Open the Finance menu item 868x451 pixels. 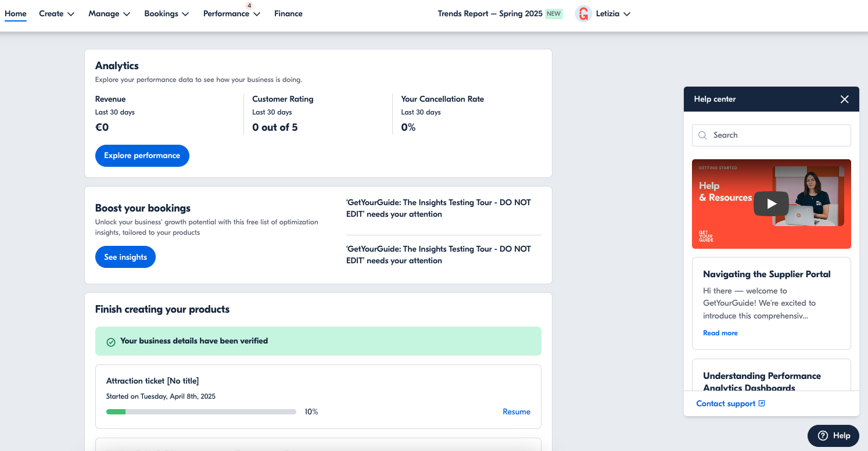[x=288, y=14]
